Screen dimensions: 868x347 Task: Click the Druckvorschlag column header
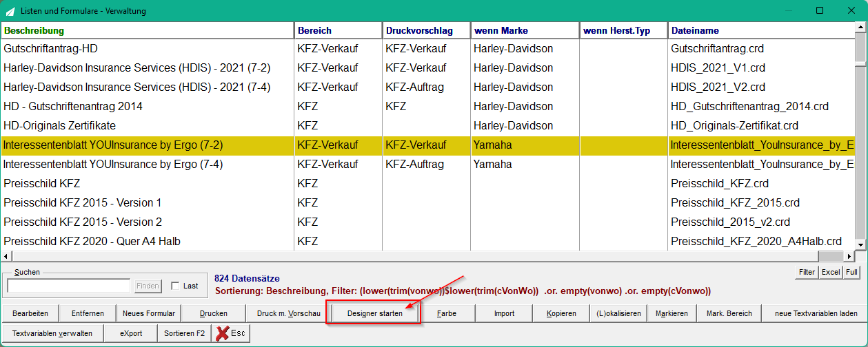426,30
